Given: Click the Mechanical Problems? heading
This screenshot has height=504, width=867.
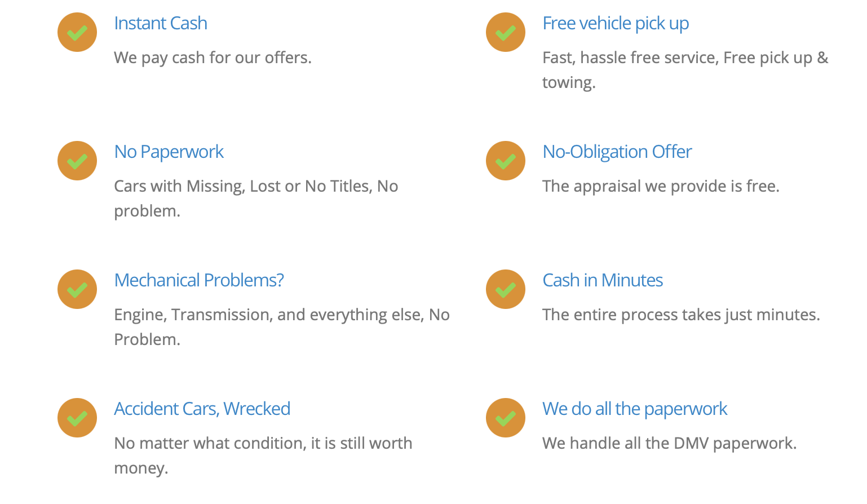Looking at the screenshot, I should (199, 280).
